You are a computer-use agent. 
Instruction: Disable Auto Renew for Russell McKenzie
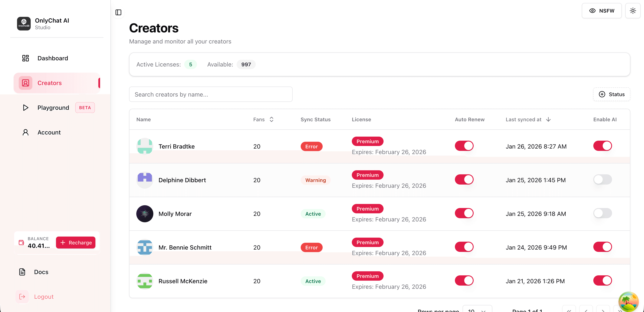pos(464,280)
